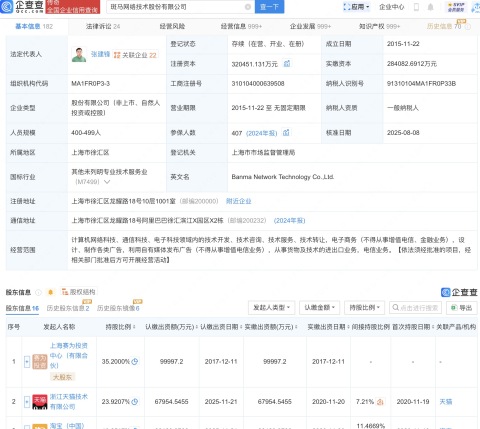
Task: Select the 历史股东信息 2 sub-tab
Action: pos(68,308)
